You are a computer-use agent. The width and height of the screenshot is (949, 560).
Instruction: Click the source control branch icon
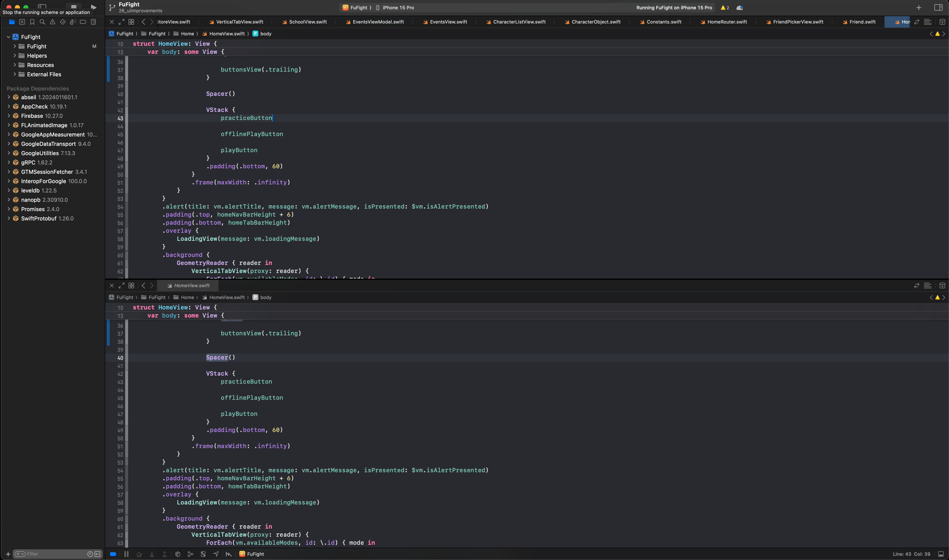112,8
